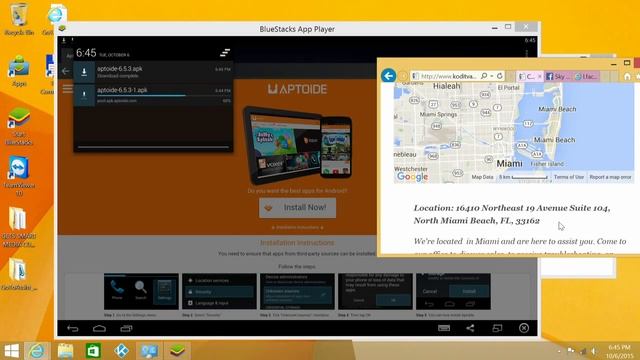This screenshot has height=360, width=640.
Task: Open the Step 3 Unknown sources screenshot
Action: (297, 291)
